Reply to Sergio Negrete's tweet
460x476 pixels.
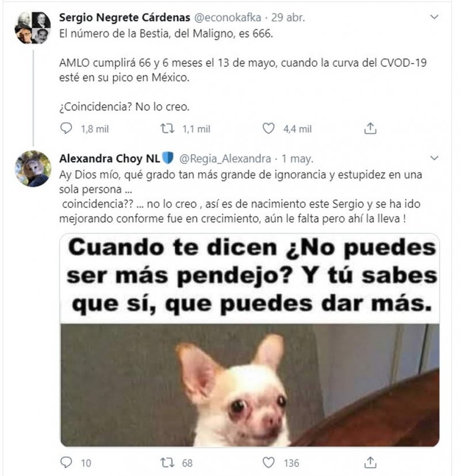(x=66, y=128)
